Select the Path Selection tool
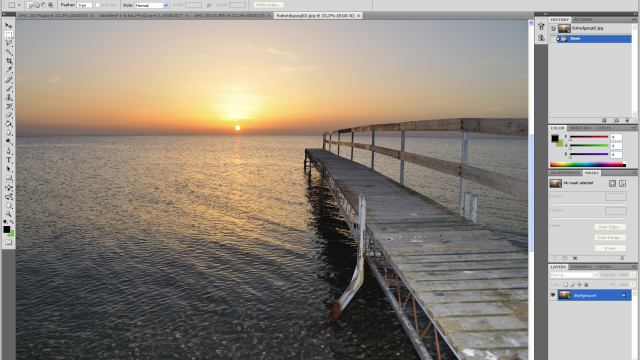Viewport: 640px width, 360px height. (9, 169)
